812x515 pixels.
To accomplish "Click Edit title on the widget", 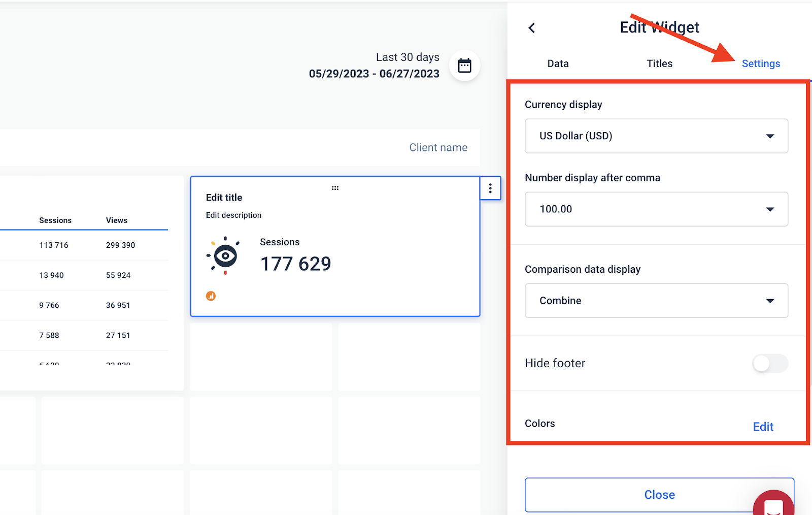I will [x=224, y=197].
